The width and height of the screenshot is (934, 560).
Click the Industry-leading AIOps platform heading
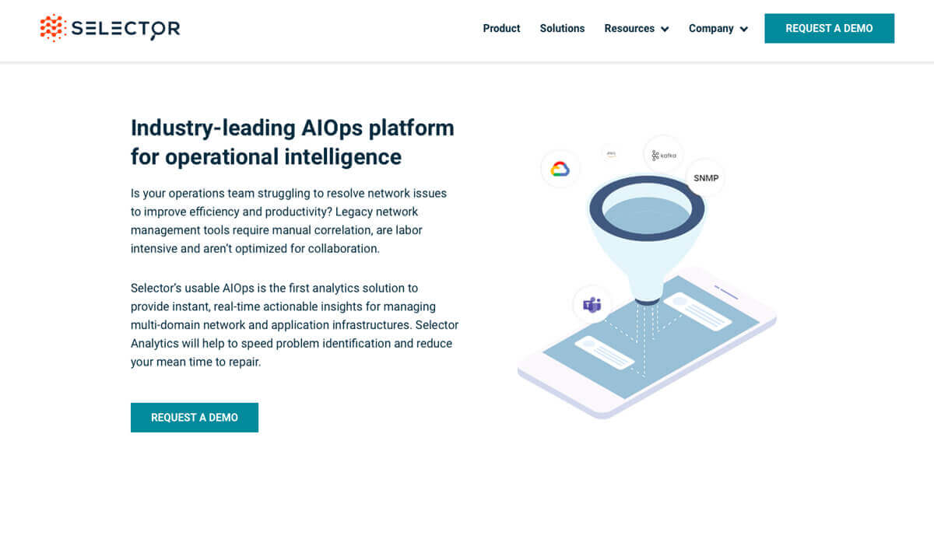click(293, 142)
